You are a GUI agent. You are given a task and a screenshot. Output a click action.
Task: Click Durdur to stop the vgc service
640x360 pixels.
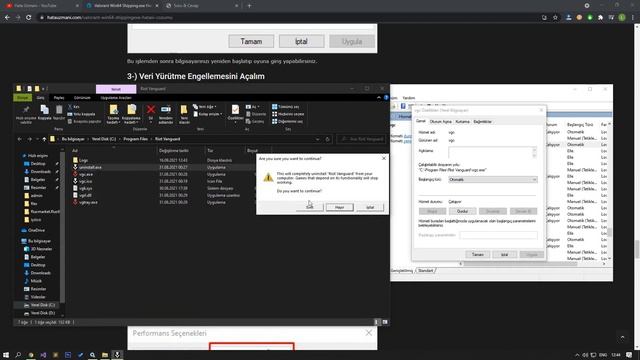[462, 211]
